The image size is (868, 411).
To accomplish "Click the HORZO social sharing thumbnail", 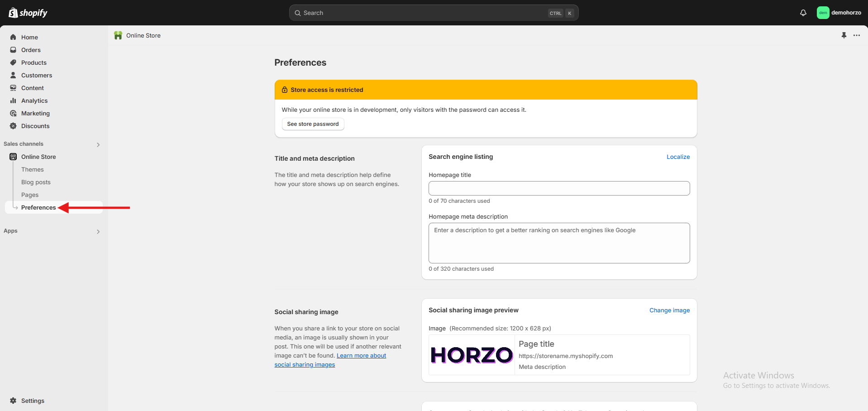I will (472, 355).
